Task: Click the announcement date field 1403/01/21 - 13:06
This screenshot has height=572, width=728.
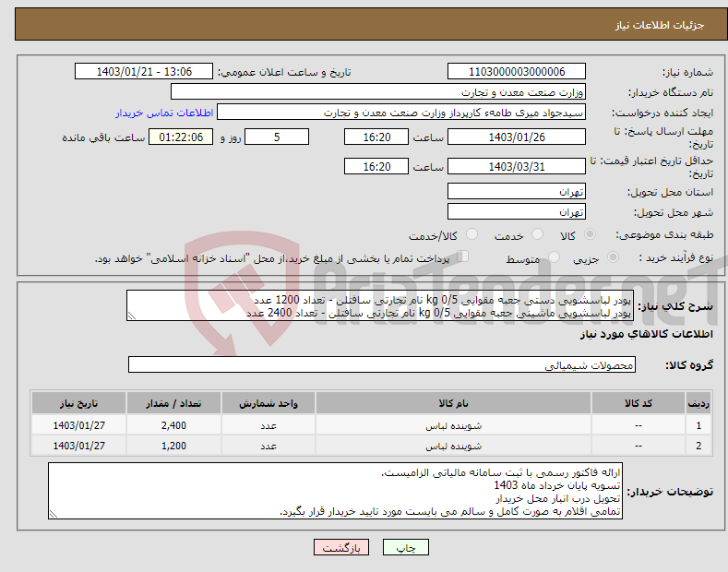Action: [144, 72]
